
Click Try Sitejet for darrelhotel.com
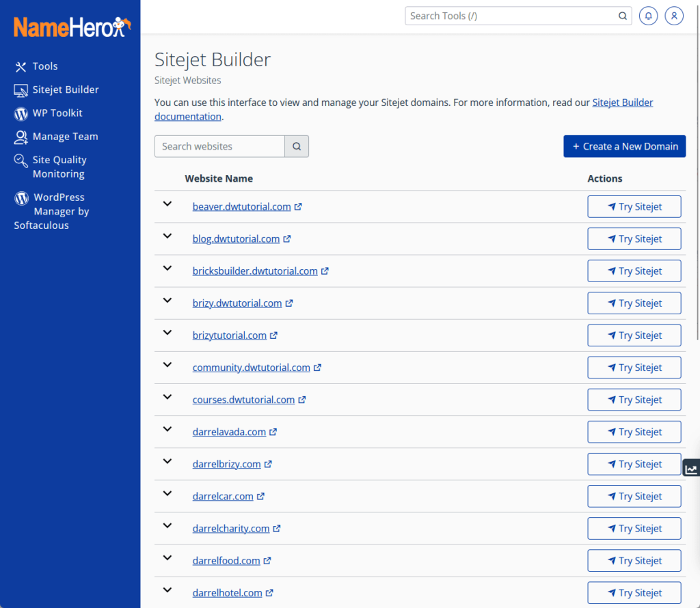(x=634, y=593)
